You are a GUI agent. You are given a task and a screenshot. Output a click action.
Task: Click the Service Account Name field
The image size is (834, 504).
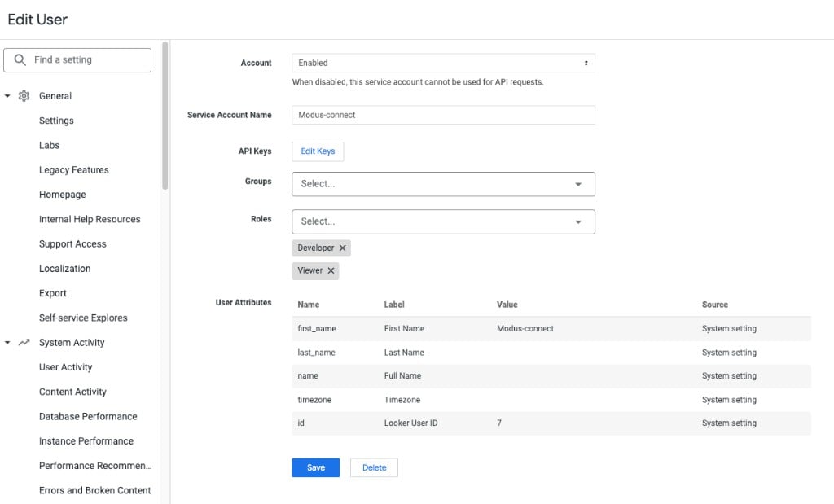(443, 115)
